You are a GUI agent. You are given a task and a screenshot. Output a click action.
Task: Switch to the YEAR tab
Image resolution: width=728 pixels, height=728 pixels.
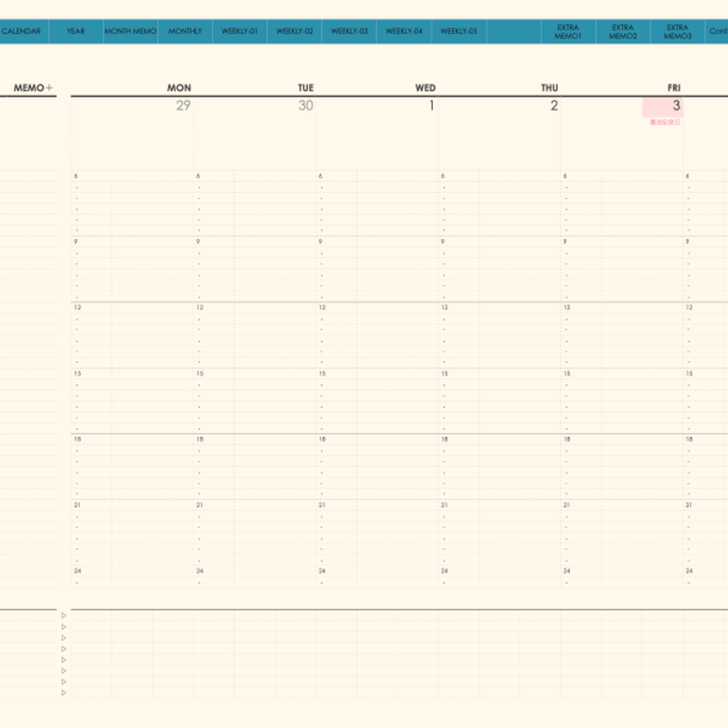coord(76,31)
